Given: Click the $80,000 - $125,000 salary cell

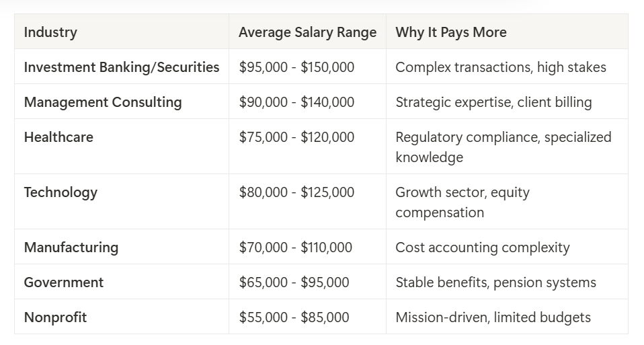Looking at the screenshot, I should tap(296, 192).
